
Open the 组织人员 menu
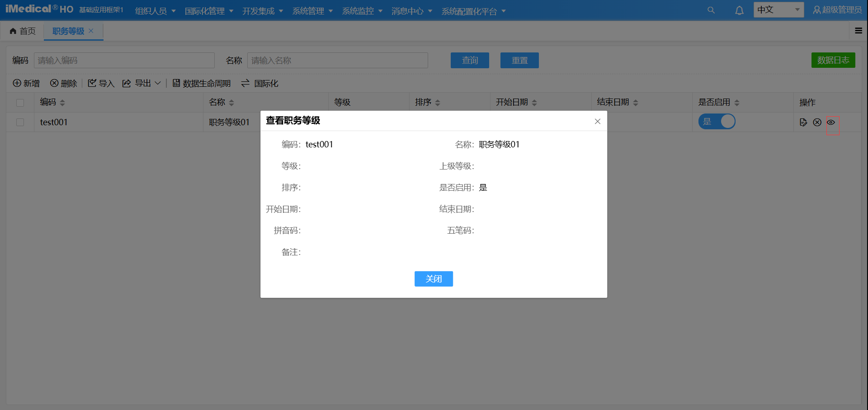(x=155, y=11)
